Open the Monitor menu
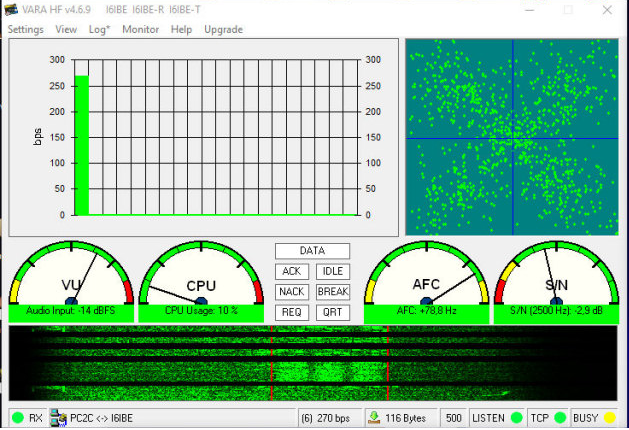Image resolution: width=629 pixels, height=430 pixels. pyautogui.click(x=140, y=29)
